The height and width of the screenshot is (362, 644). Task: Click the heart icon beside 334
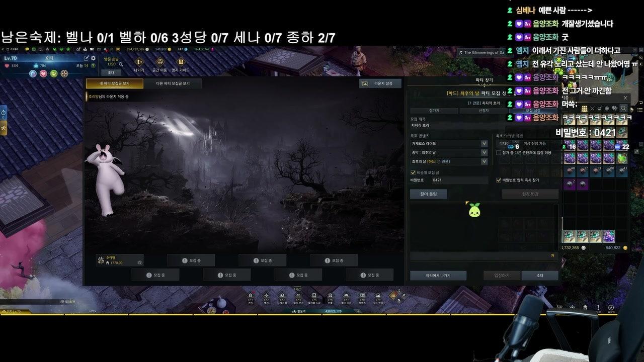(x=7, y=65)
